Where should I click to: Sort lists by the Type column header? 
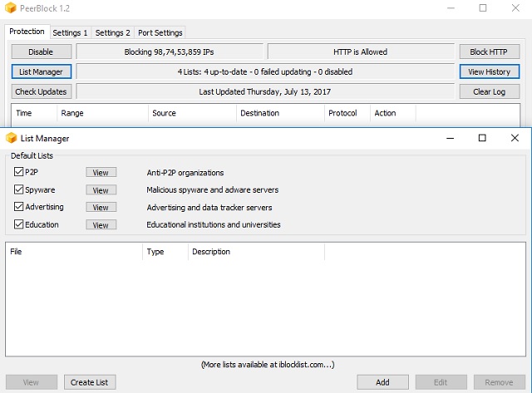[x=164, y=252]
